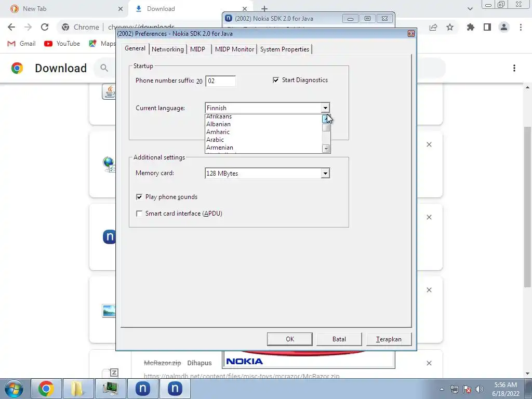Click the language list scroll-up arrow
This screenshot has height=399, width=532.
tap(326, 119)
